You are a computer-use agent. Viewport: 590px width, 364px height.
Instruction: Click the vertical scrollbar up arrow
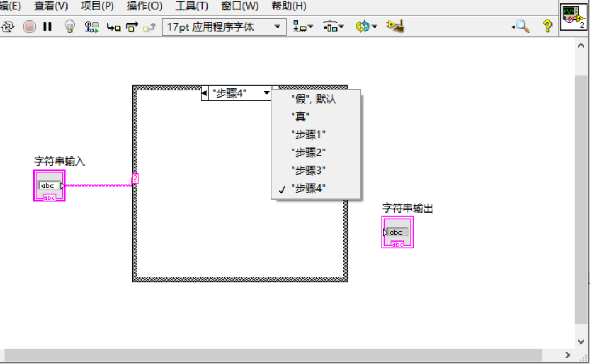click(581, 45)
